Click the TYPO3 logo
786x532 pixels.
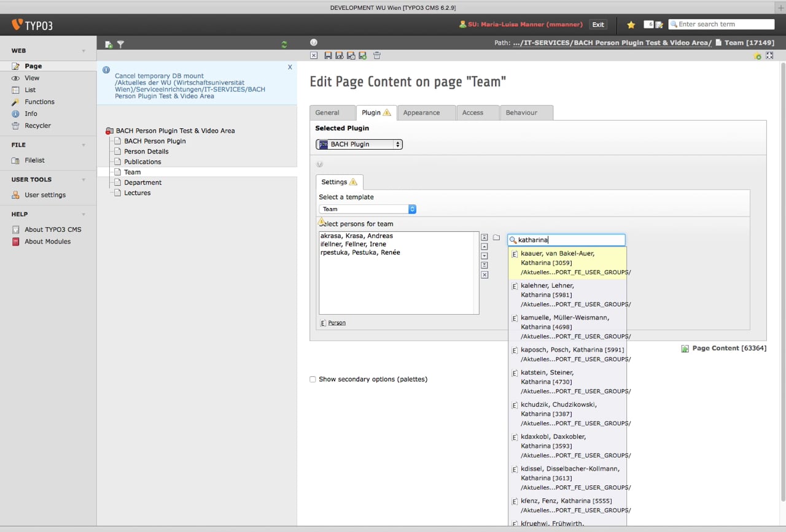[32, 25]
